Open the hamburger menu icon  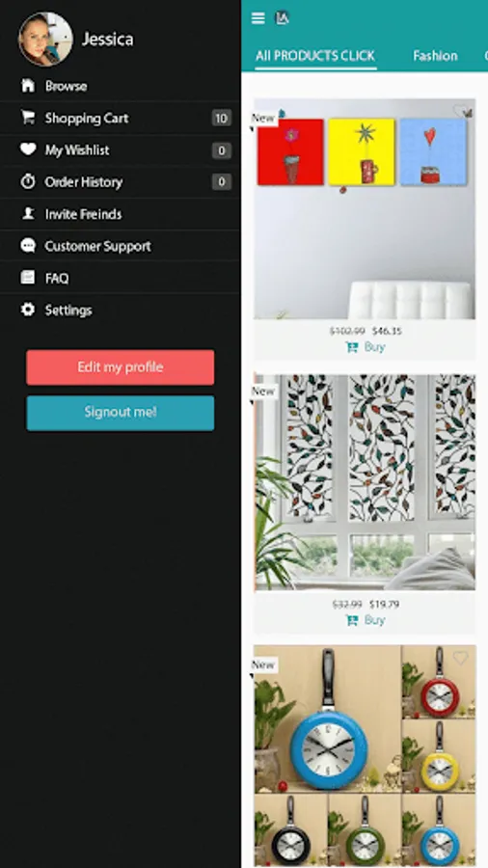click(258, 18)
